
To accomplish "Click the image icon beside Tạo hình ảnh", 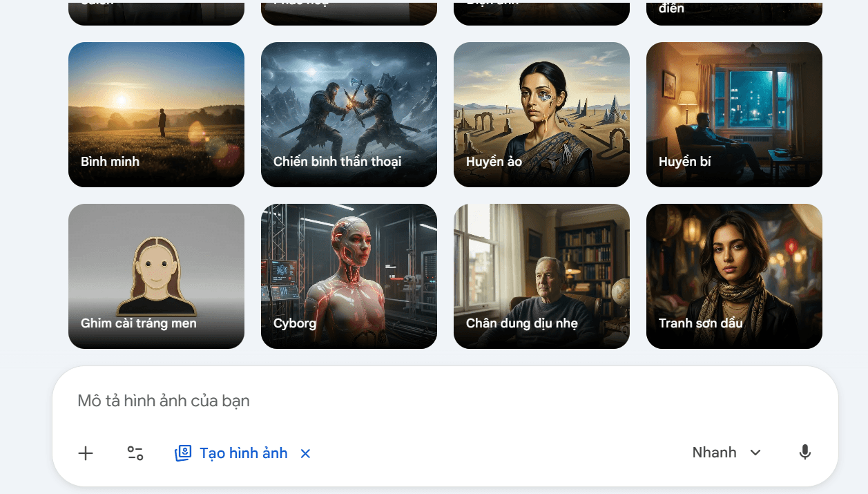I will 183,453.
